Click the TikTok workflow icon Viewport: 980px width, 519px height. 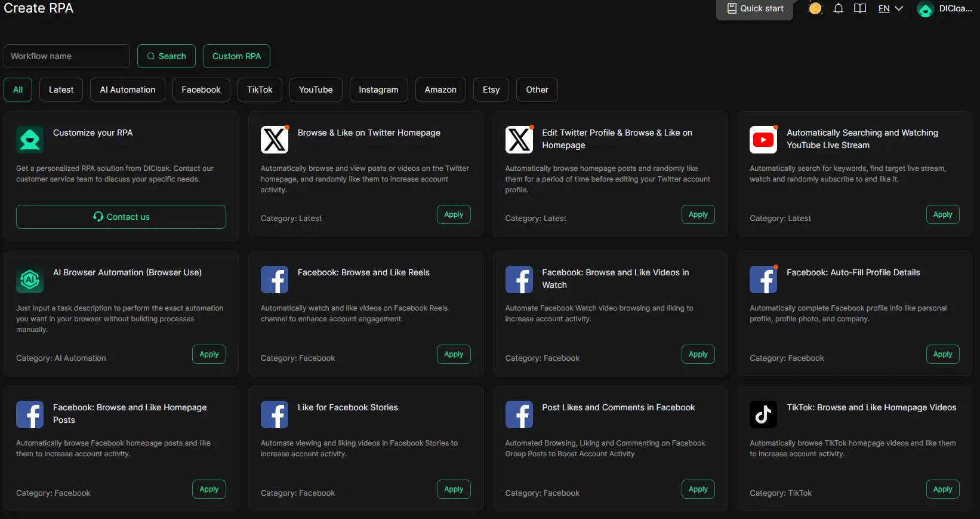tap(763, 414)
